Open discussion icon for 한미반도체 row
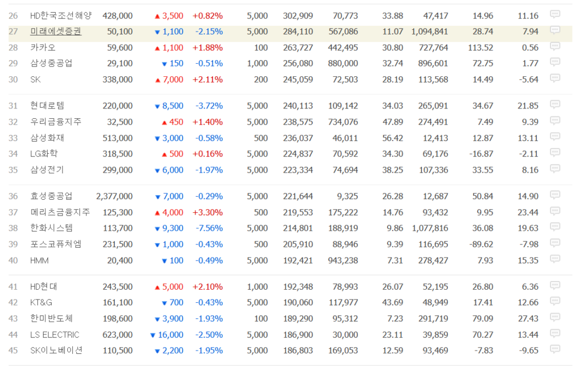The width and height of the screenshot is (588, 366). (x=555, y=317)
